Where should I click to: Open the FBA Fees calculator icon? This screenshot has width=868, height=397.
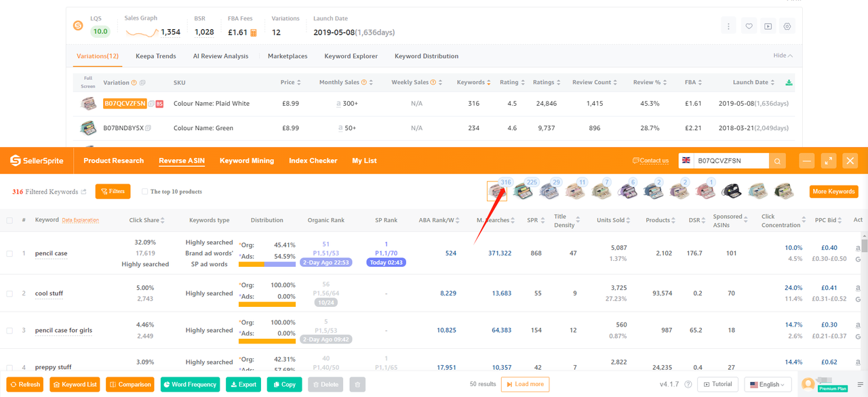tap(254, 33)
